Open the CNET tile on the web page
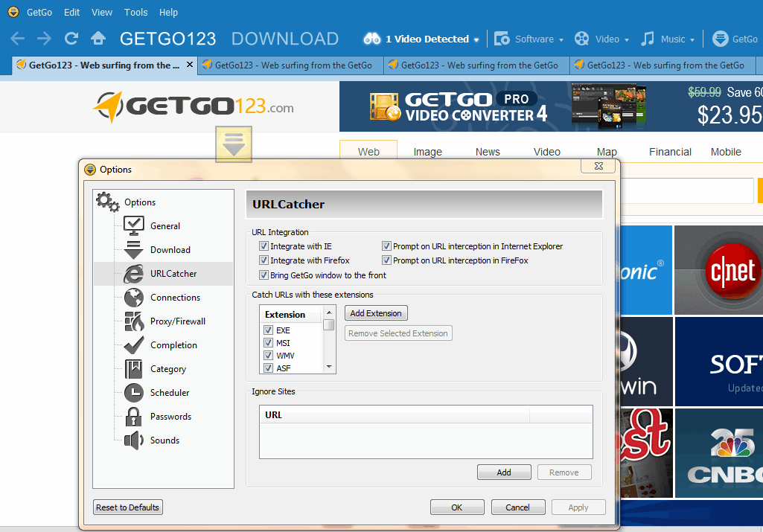This screenshot has width=763, height=532. tap(718, 270)
